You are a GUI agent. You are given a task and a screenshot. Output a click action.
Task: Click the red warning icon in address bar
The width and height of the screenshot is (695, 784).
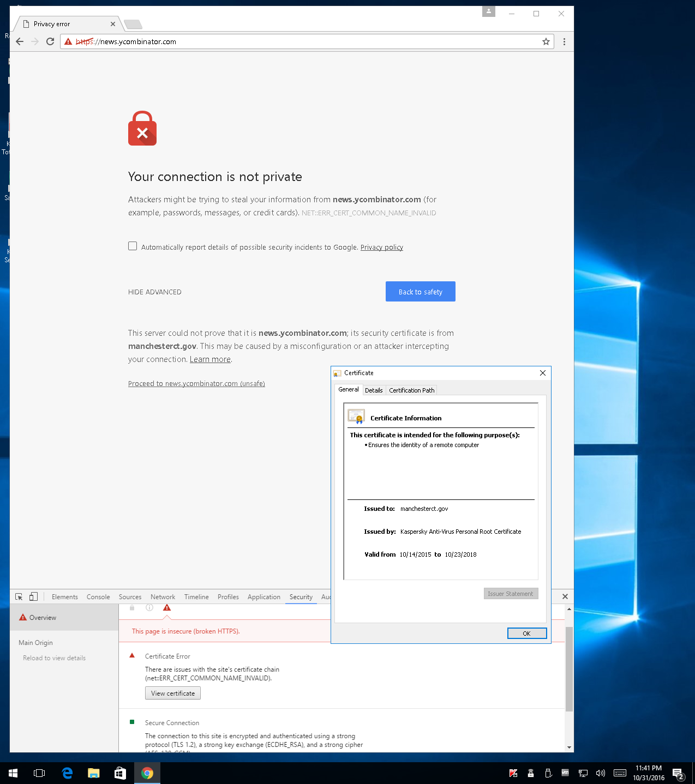click(x=68, y=41)
